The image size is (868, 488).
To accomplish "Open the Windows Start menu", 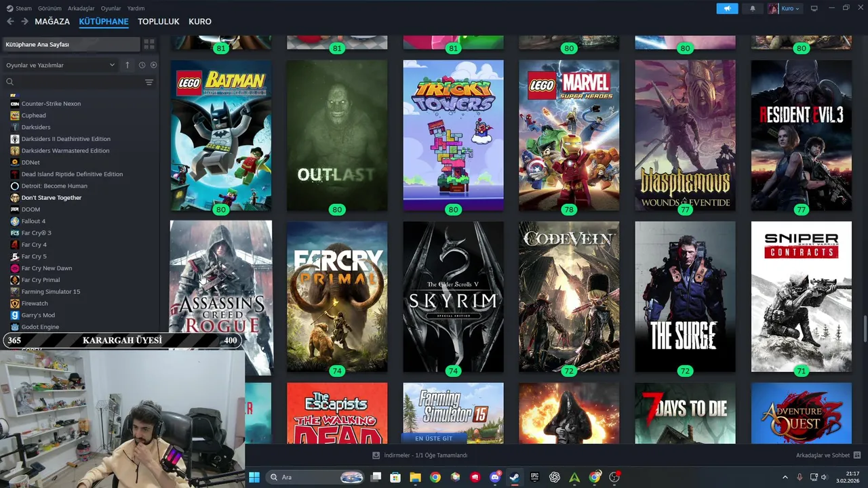I will point(254,477).
